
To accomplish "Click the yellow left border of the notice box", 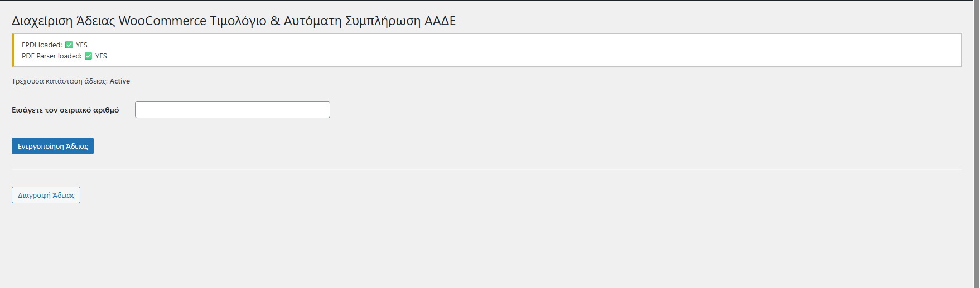I will [x=13, y=50].
